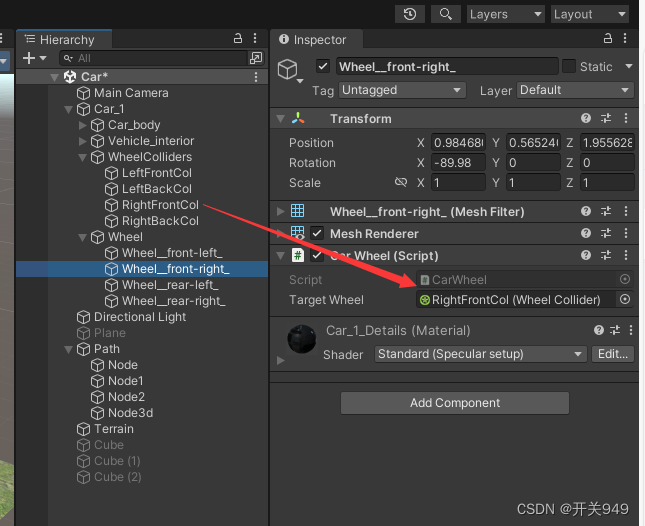Collapse the Transform component foldout
The width and height of the screenshot is (645, 526).
point(281,119)
